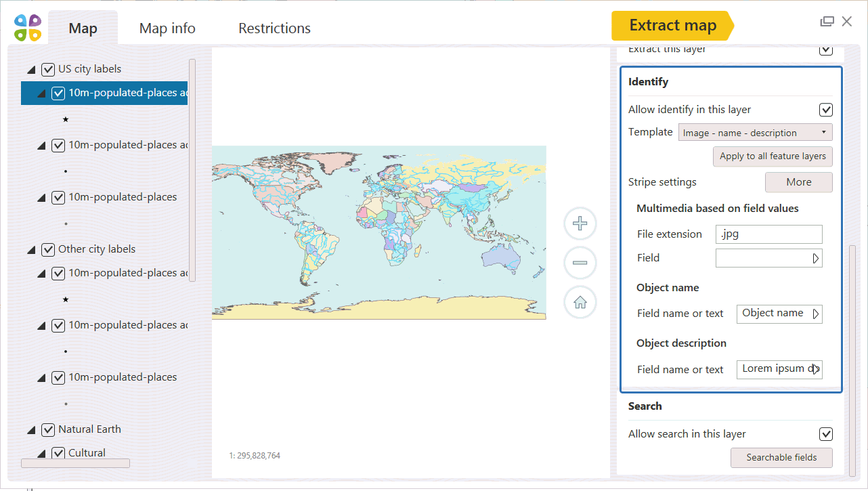Collapse the Other city labels group
The height and width of the screenshot is (491, 868).
click(31, 250)
